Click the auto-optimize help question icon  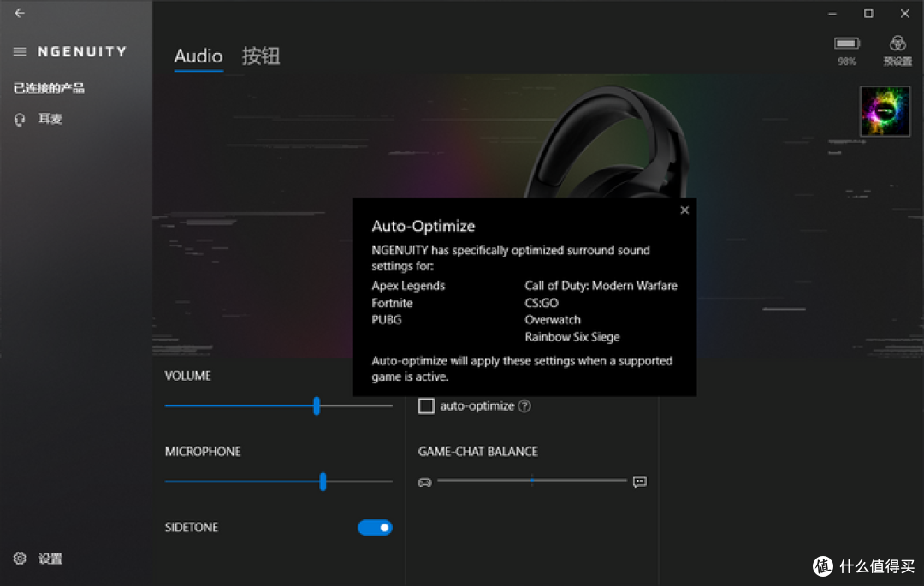click(524, 405)
